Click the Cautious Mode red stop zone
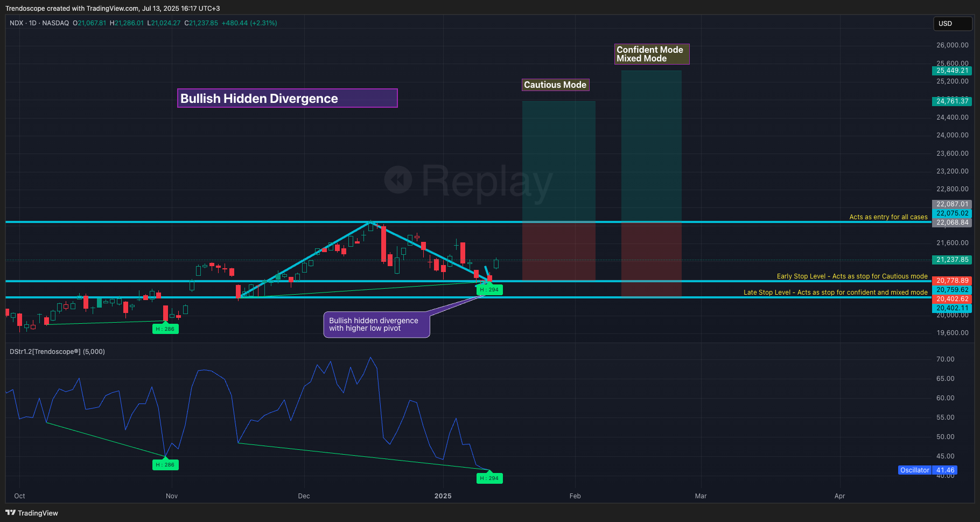This screenshot has height=522, width=980. pyautogui.click(x=558, y=252)
